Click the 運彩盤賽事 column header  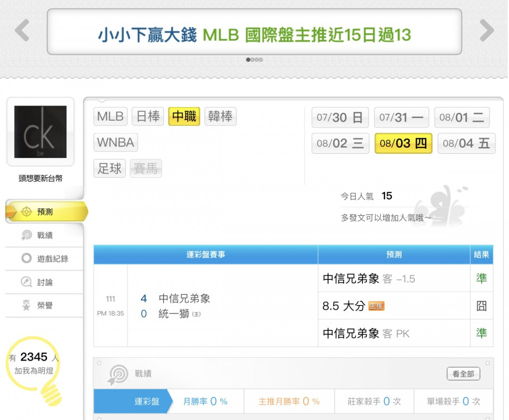point(206,255)
